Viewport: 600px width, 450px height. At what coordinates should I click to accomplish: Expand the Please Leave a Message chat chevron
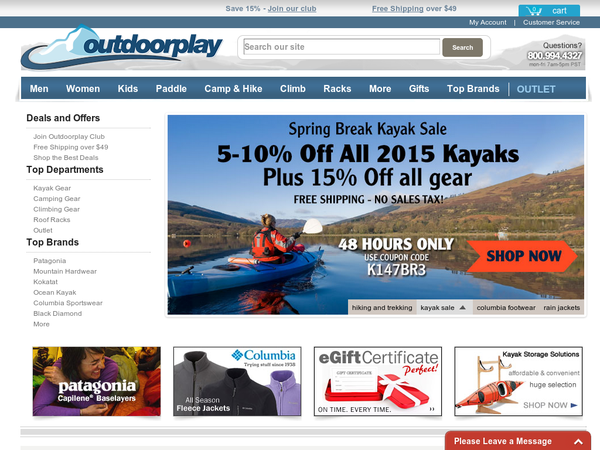click(x=578, y=442)
